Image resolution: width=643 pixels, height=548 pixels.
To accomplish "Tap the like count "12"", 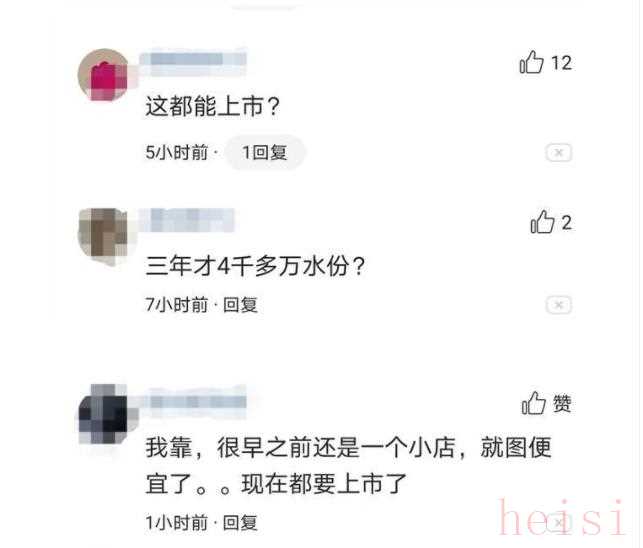I will click(x=561, y=63).
